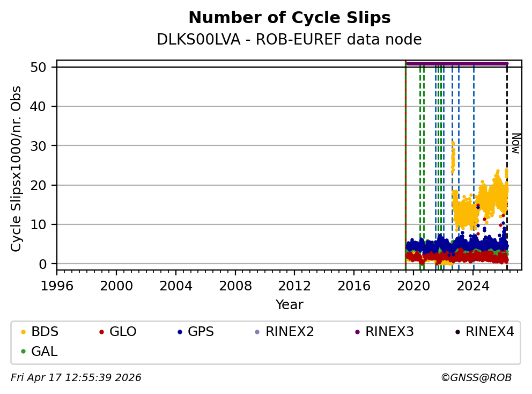Click the 2020 tick on the Year axis

click(x=413, y=285)
